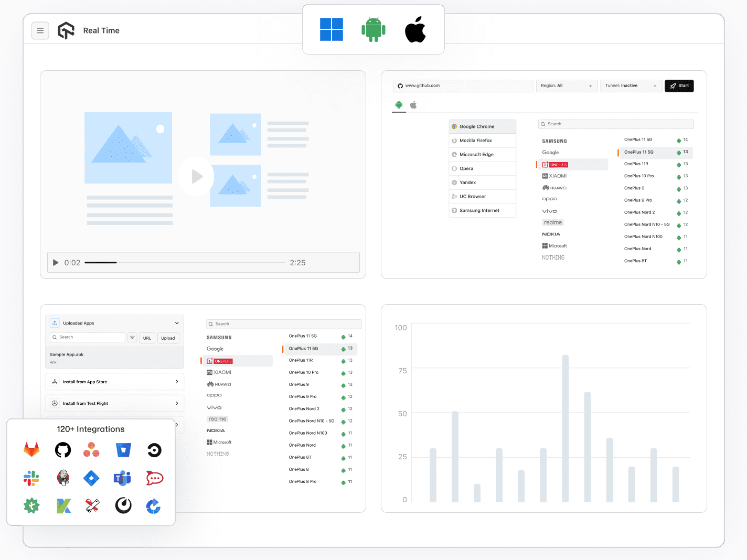
Task: Select Microsoft Edge in the browser list
Action: click(483, 155)
